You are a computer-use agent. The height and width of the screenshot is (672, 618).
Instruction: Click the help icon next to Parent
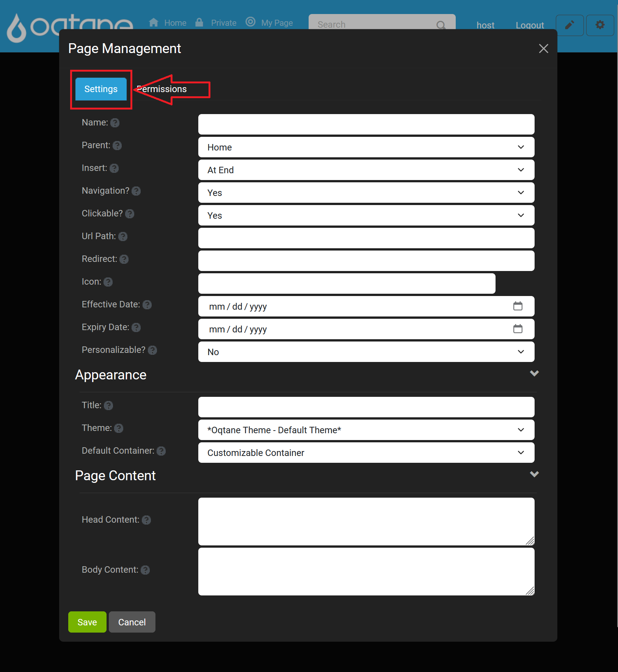click(117, 146)
